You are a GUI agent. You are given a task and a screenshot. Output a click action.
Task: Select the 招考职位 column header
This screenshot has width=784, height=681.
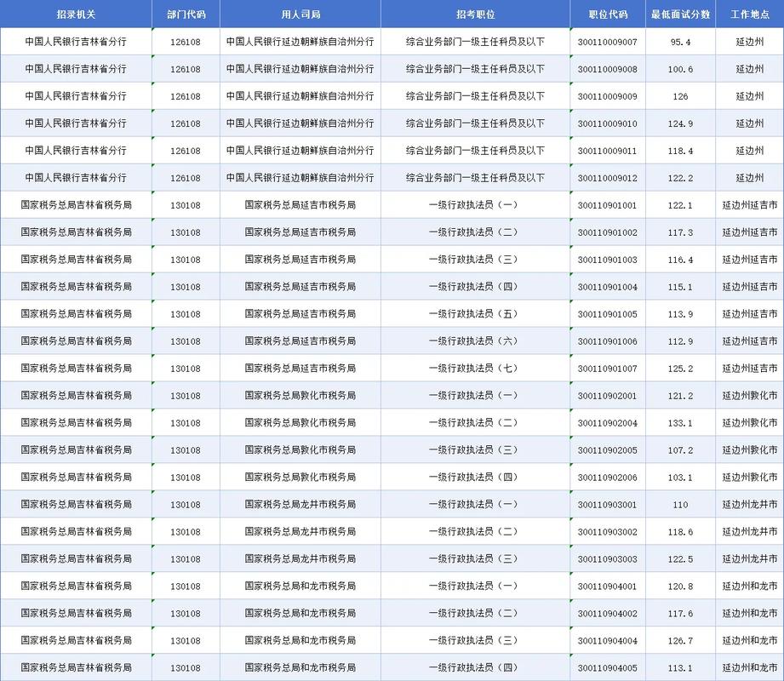(x=475, y=14)
